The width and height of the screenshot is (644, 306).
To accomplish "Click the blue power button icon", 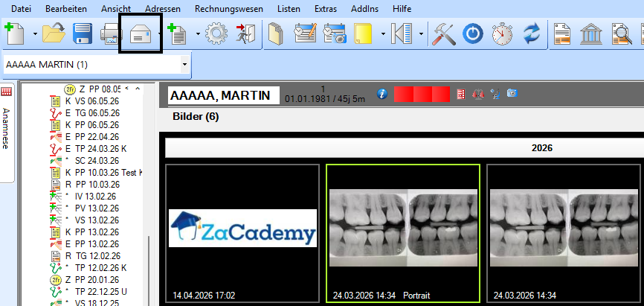I will coord(473,34).
